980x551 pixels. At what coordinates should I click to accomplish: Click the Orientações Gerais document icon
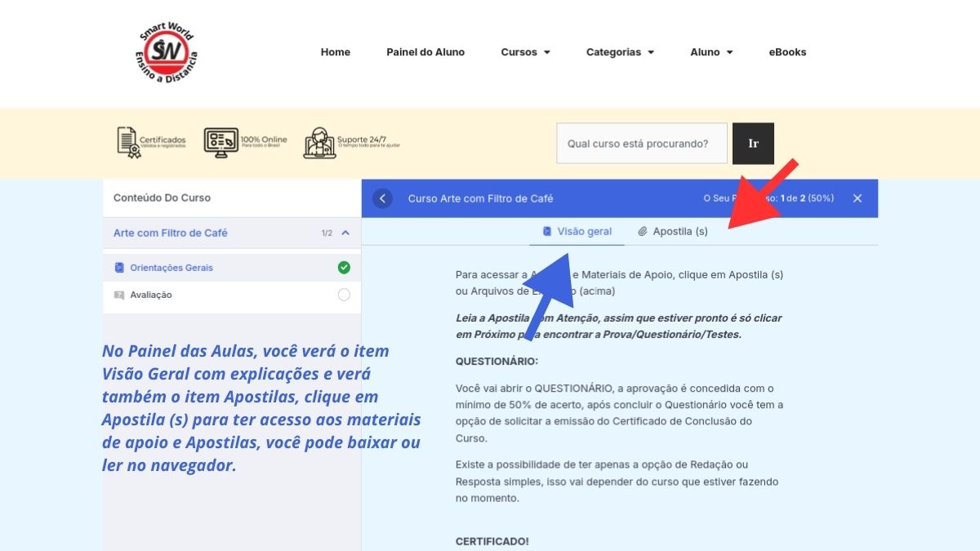tap(120, 268)
